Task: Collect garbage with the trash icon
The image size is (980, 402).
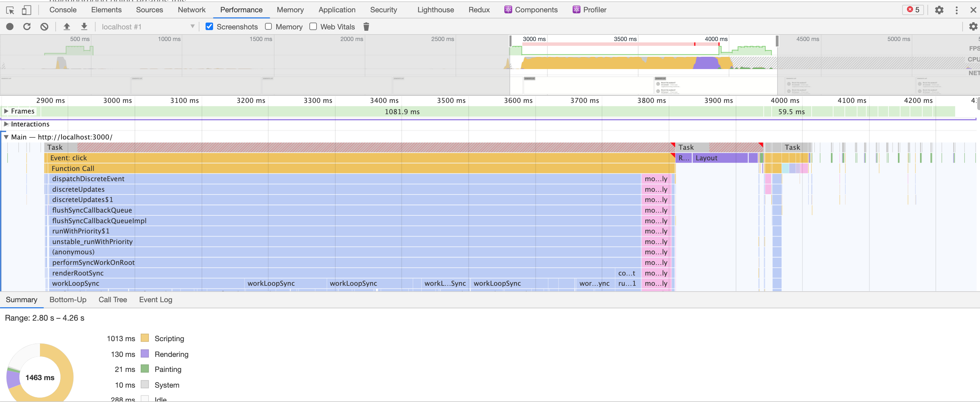Action: click(366, 27)
